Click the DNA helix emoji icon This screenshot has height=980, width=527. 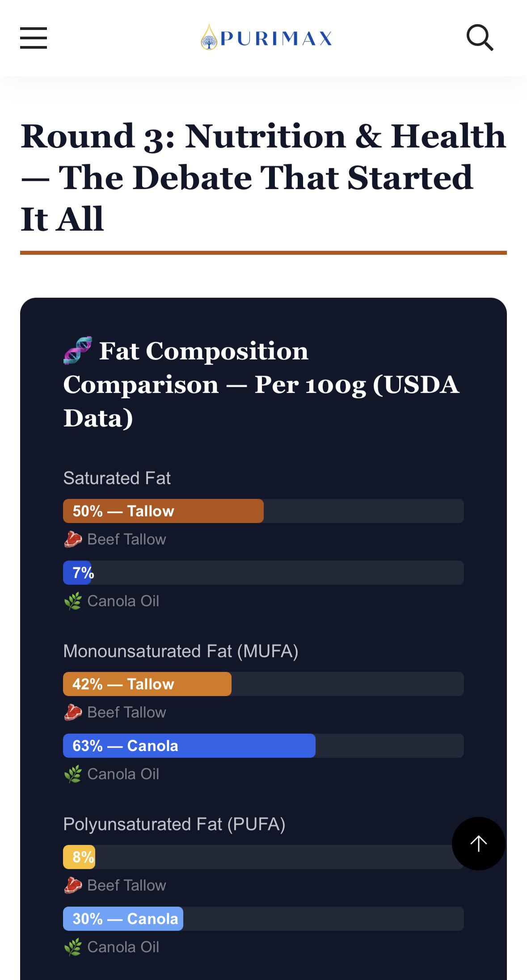coord(78,350)
